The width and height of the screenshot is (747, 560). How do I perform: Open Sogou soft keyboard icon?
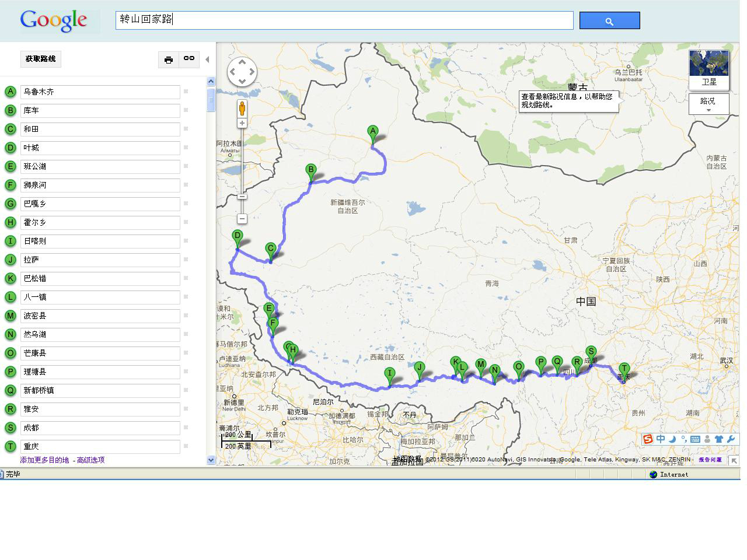(x=695, y=439)
